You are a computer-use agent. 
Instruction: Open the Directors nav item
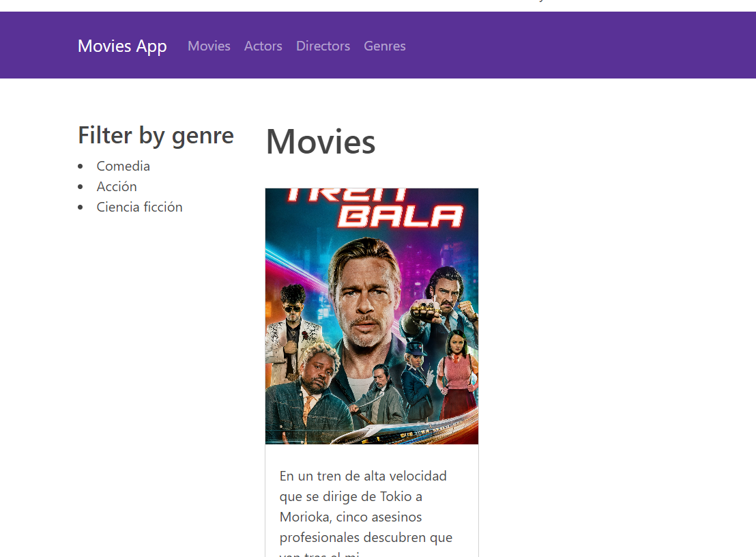pos(323,46)
